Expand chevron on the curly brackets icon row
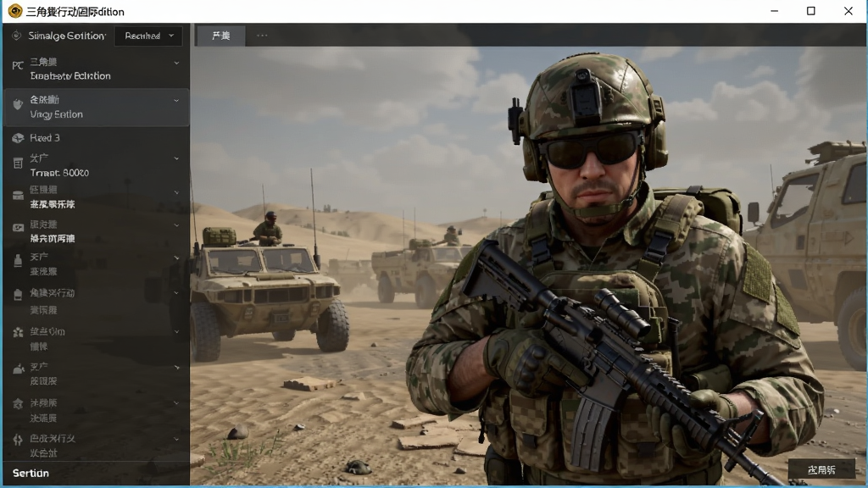Screen dimensions: 868x488 176,440
